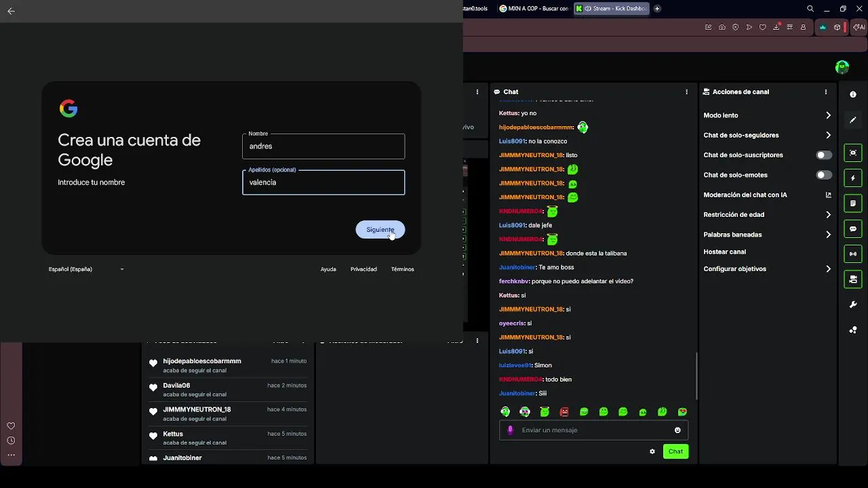
Task: Click Davila06 in followers list
Action: coord(176,386)
